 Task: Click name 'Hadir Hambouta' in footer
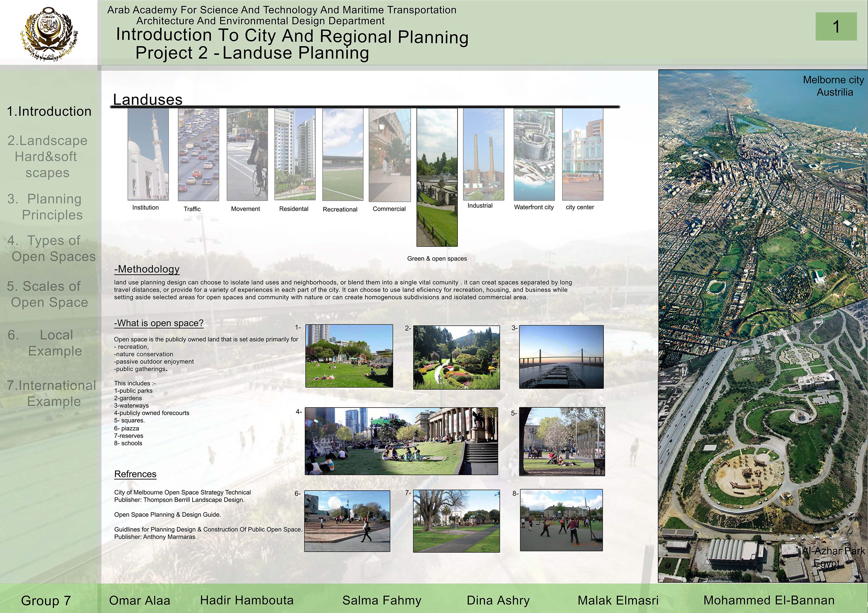(x=246, y=601)
